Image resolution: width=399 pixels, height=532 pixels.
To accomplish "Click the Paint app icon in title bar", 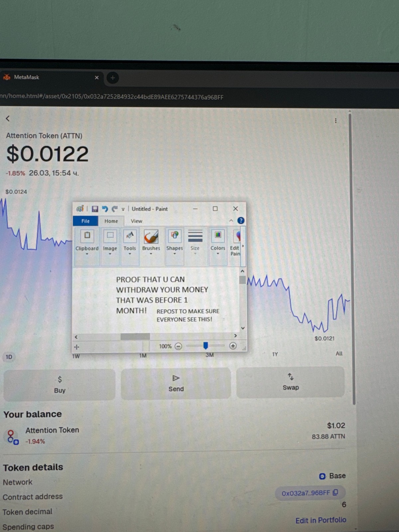I will pos(80,209).
